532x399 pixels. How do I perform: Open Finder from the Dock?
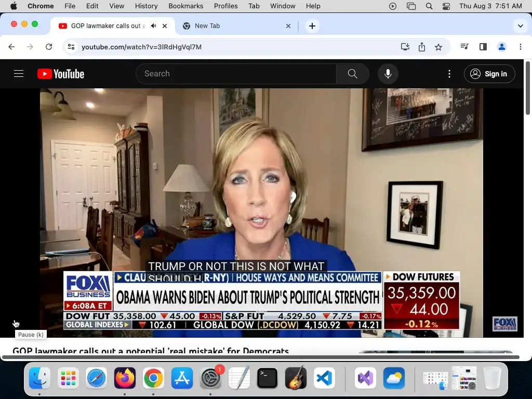39,378
